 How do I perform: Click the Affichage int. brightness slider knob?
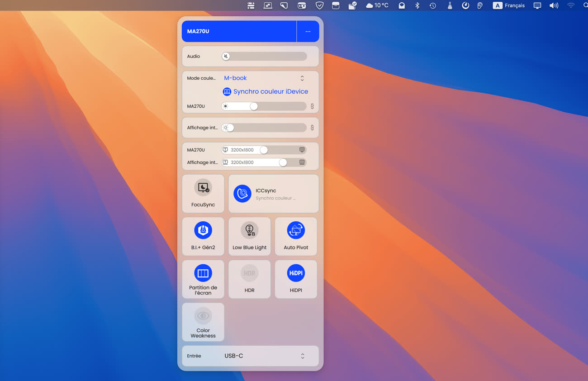(x=230, y=128)
